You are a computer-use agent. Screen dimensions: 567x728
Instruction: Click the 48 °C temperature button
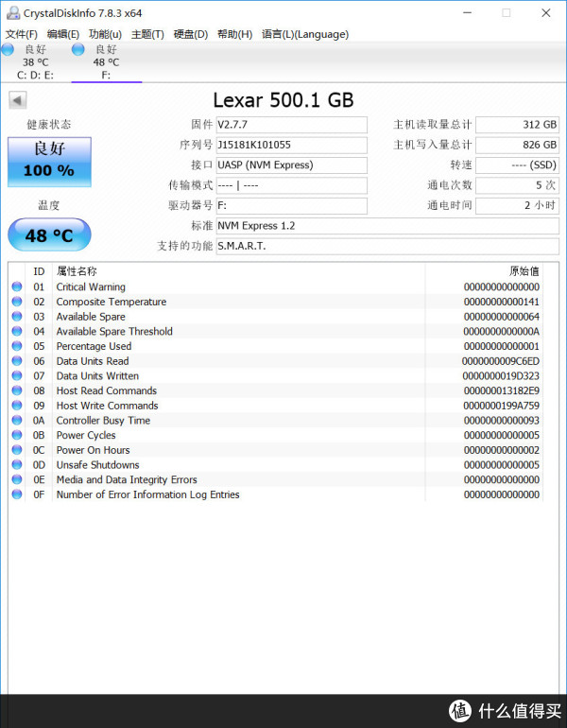tap(49, 234)
